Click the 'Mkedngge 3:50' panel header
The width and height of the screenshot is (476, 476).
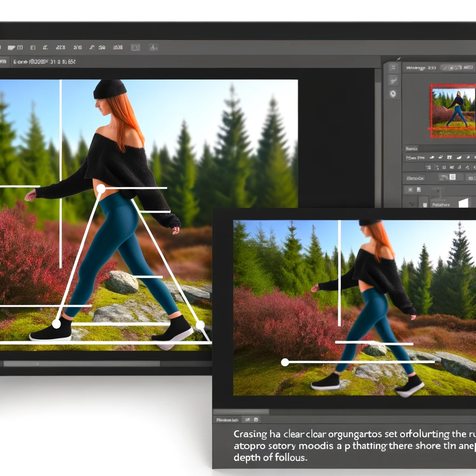421,68
